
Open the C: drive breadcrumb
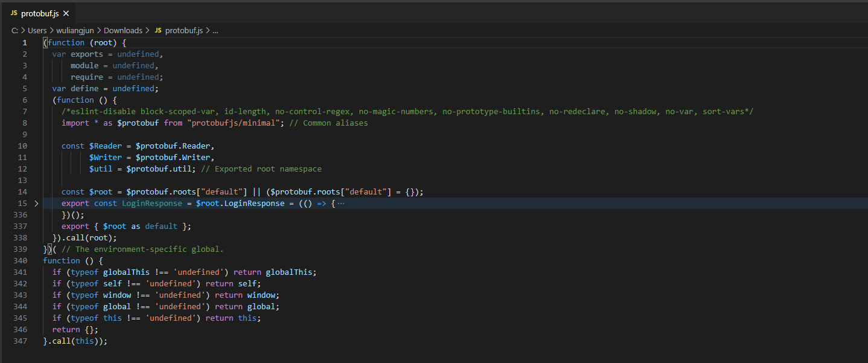pyautogui.click(x=14, y=30)
